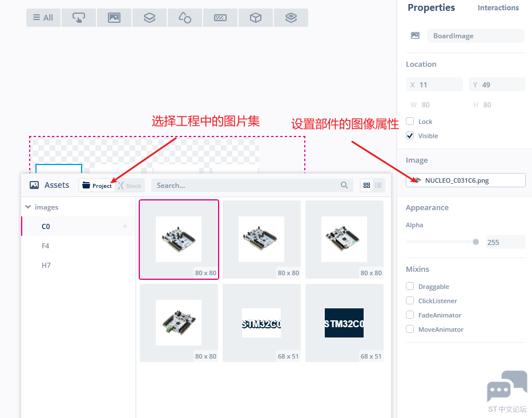Enable the ClickListener mixin
Screen dimensions: 532x418
409,300
